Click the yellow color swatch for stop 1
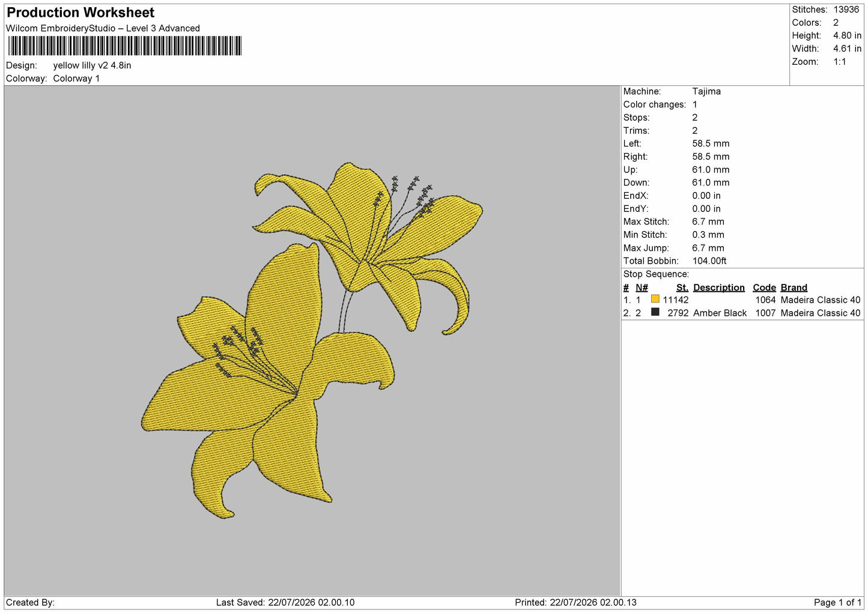The image size is (868, 613). (x=655, y=299)
